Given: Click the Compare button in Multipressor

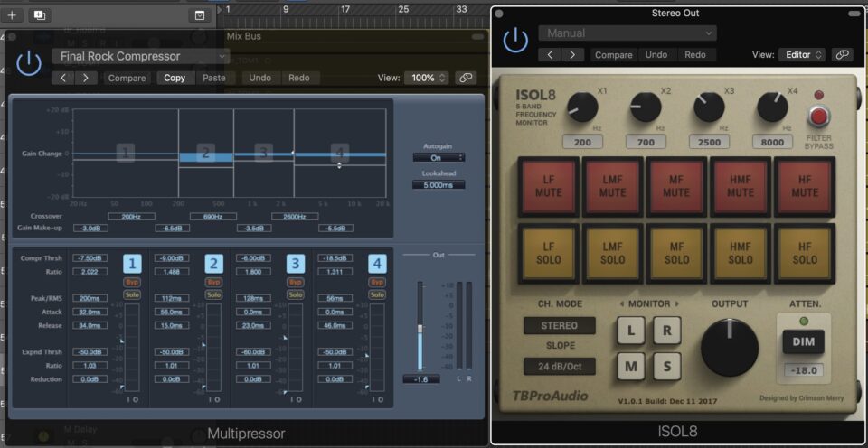Looking at the screenshot, I should [127, 78].
